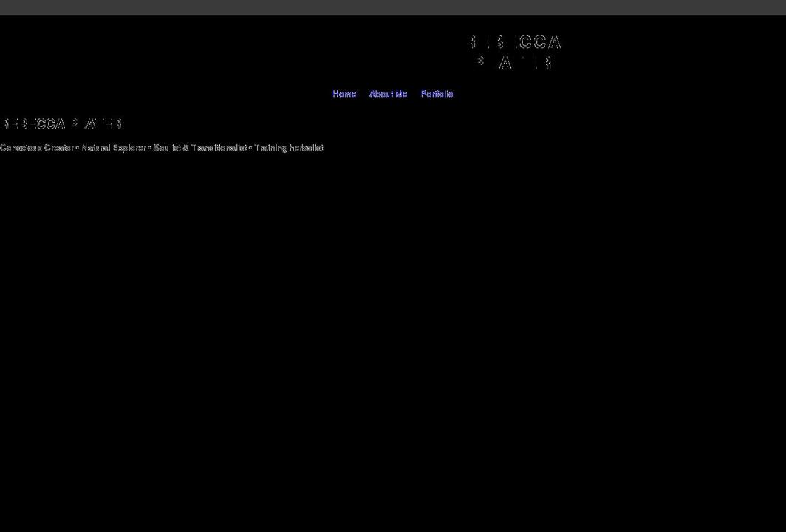The width and height of the screenshot is (786, 532).
Task: Click "REBECCA" in the centered site logo
Action: (x=515, y=43)
